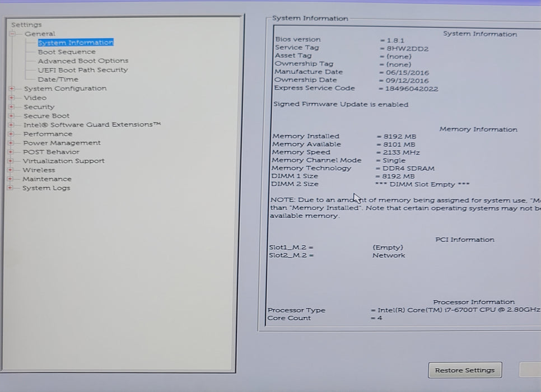The width and height of the screenshot is (541, 392).
Task: Click the Restore Settings button
Action: [465, 370]
